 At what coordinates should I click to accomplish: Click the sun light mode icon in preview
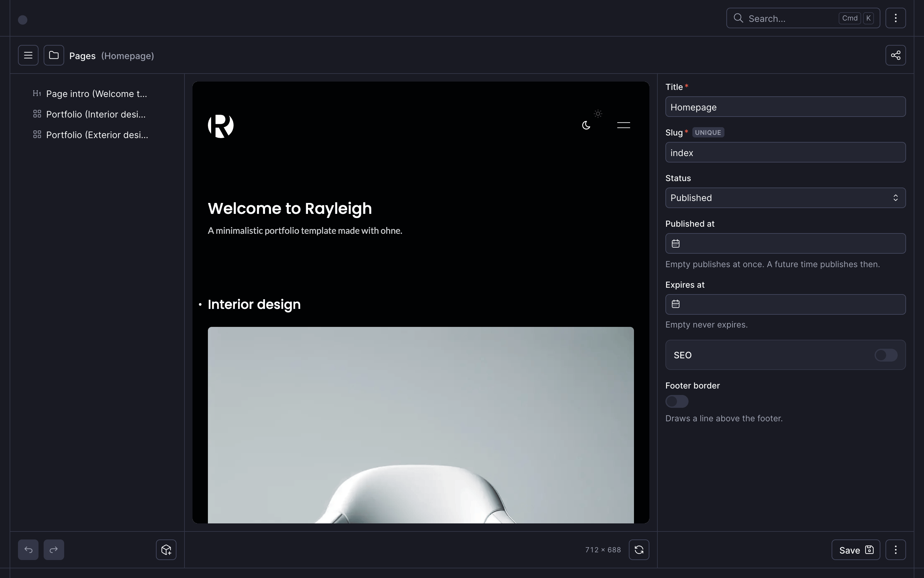[598, 114]
